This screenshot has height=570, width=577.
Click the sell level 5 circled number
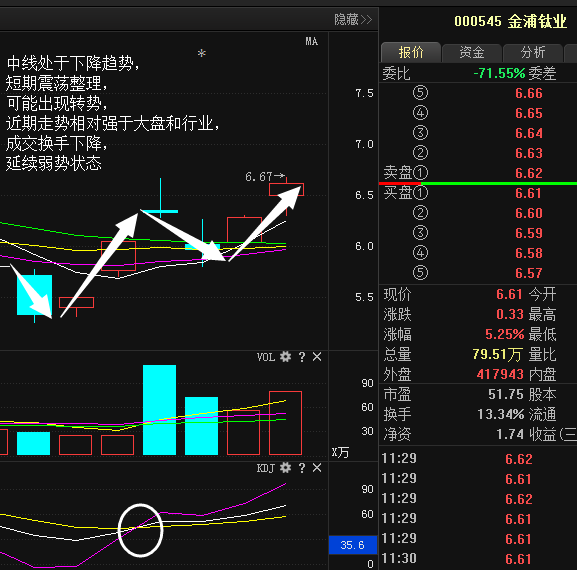point(420,93)
